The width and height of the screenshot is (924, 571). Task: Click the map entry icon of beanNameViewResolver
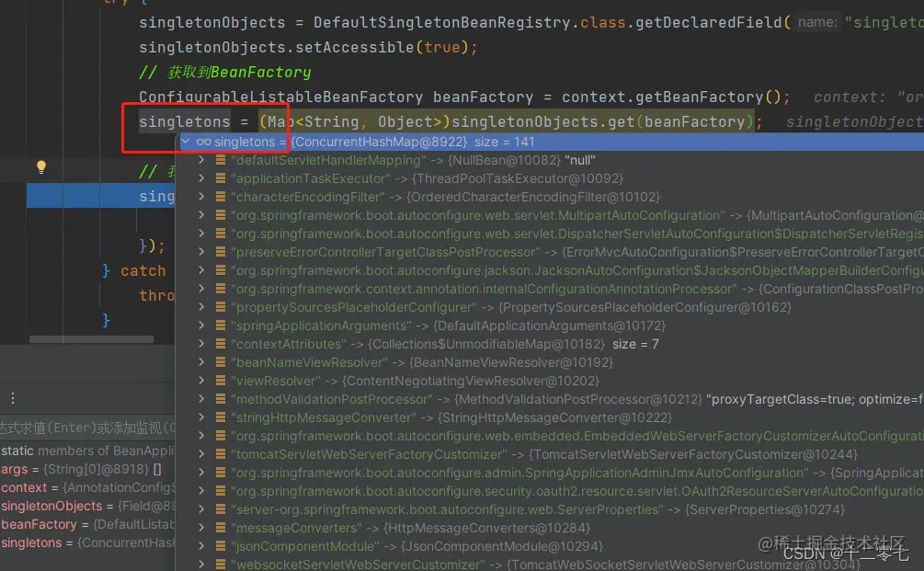(221, 361)
